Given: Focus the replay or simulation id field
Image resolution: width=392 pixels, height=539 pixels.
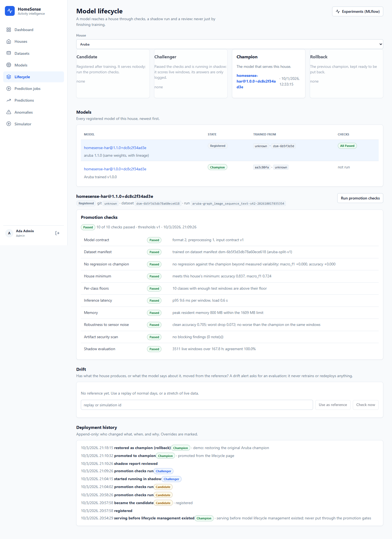Looking at the screenshot, I should pos(197,405).
